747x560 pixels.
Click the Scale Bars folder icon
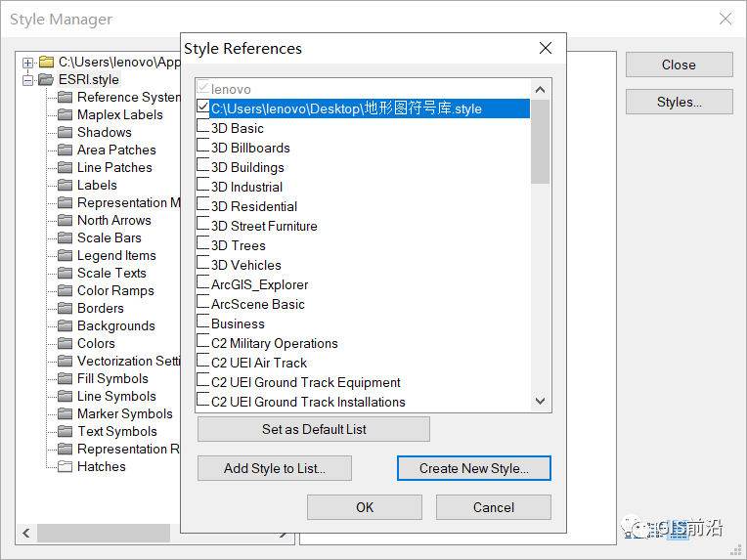click(x=66, y=237)
